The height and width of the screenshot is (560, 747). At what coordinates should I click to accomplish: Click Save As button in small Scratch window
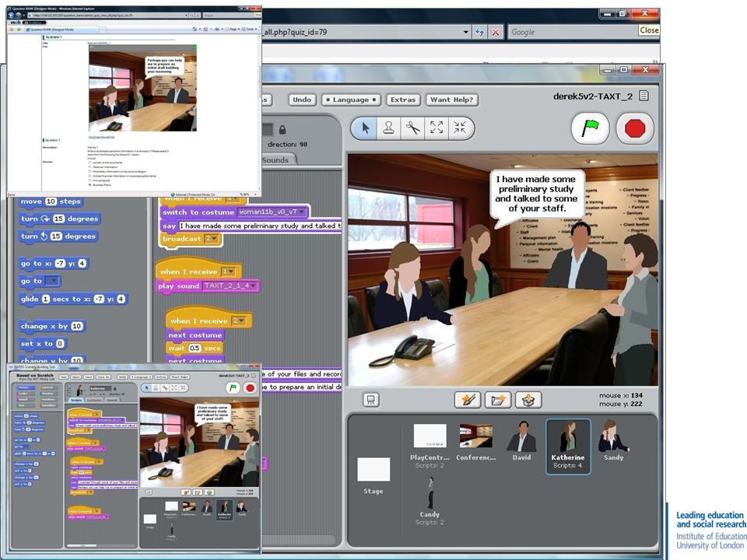(x=103, y=376)
